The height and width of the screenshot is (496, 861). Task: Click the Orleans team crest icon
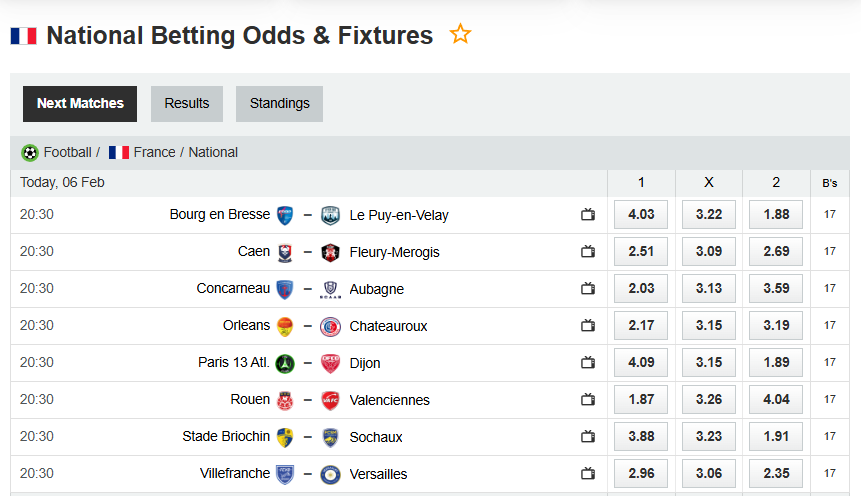point(285,326)
